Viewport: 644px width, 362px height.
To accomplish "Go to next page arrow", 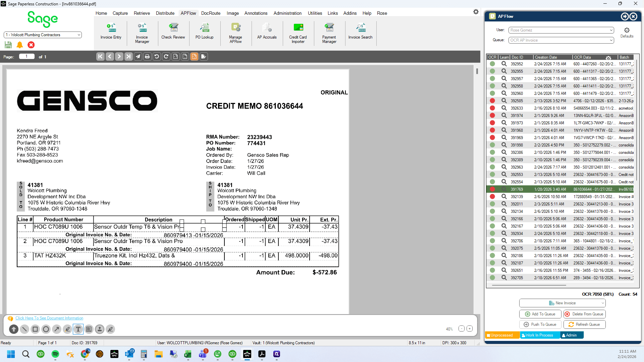I will tap(119, 57).
